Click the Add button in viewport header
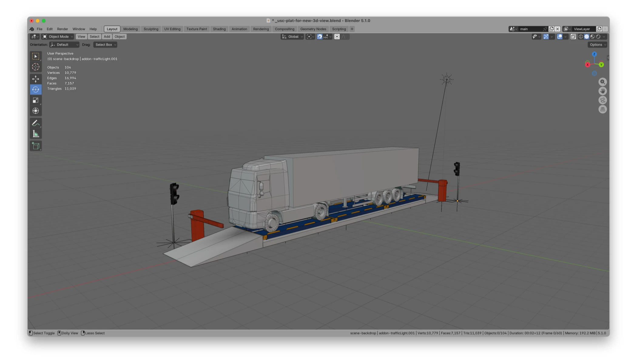 (x=107, y=37)
